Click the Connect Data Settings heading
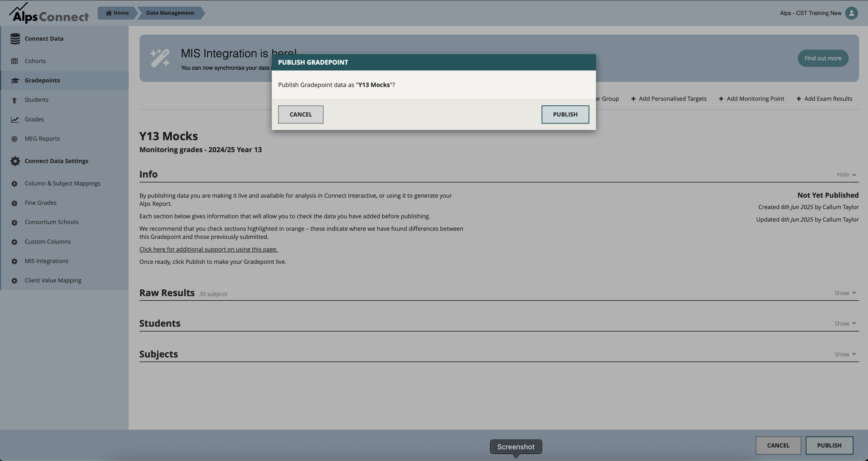Image resolution: width=868 pixels, height=461 pixels. [56, 161]
